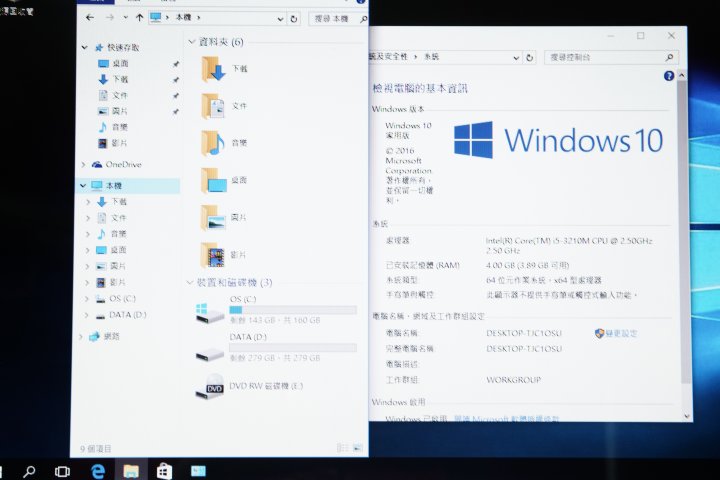The image size is (720, 480).
Task: Click the WORKGROUP value text
Action: click(x=513, y=380)
